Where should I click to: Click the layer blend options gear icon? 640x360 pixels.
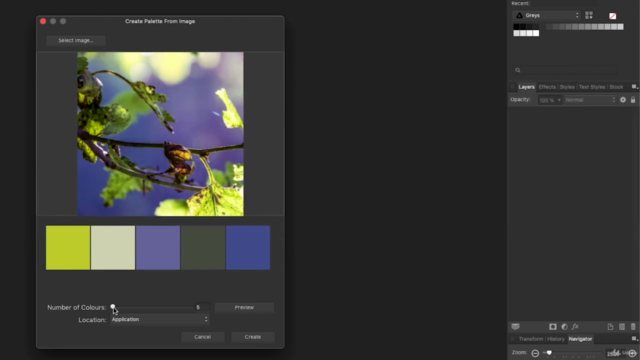(x=623, y=100)
